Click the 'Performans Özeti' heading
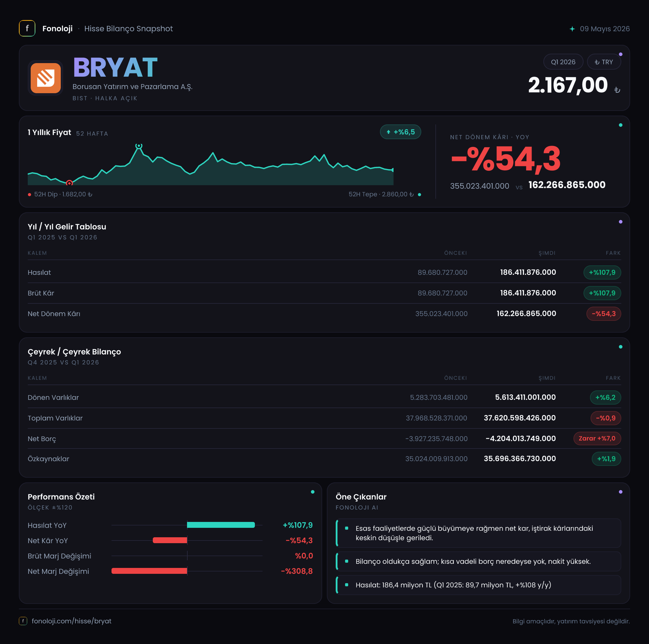This screenshot has height=644, width=649. pyautogui.click(x=61, y=497)
